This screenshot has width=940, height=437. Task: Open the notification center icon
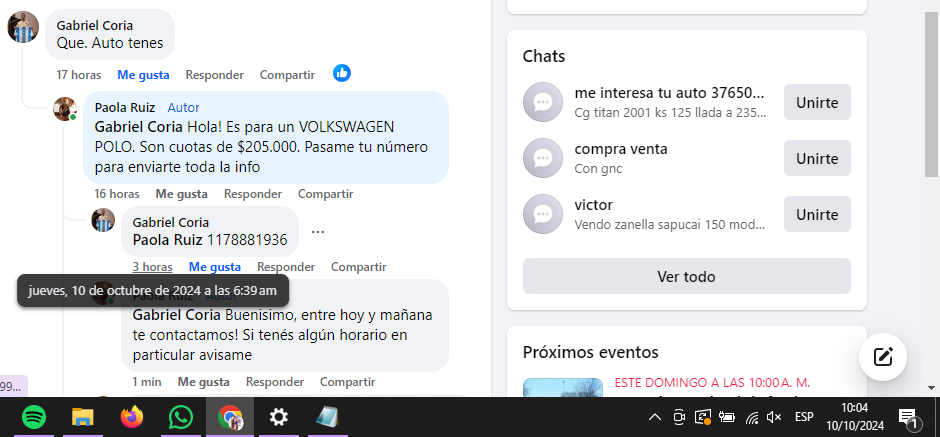[908, 418]
